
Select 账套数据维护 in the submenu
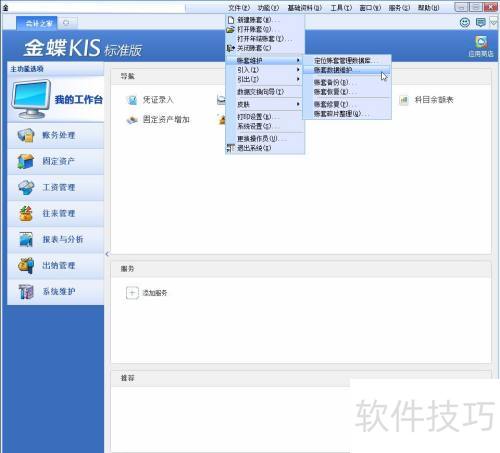pos(347,70)
